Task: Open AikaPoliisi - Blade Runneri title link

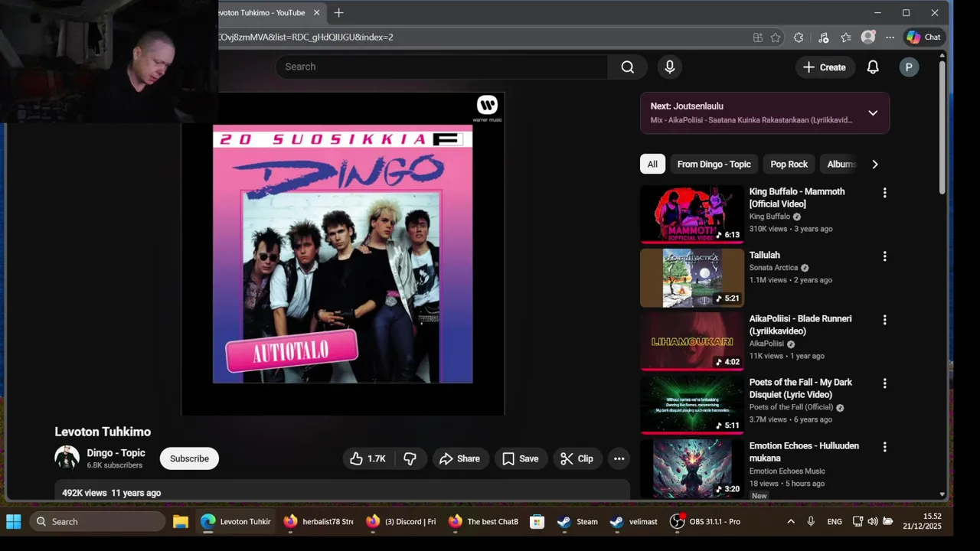Action: coord(800,324)
